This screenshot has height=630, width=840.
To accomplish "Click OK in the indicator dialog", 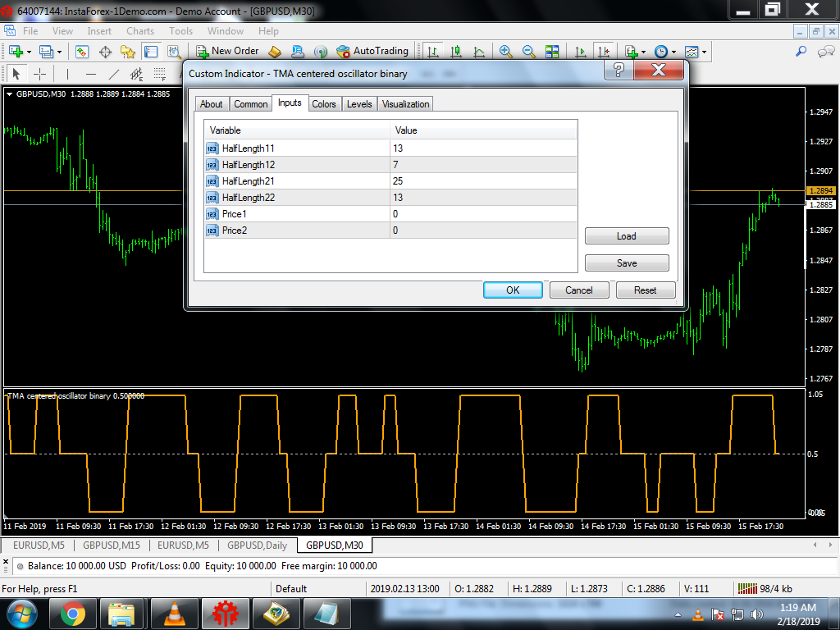I will (x=513, y=290).
